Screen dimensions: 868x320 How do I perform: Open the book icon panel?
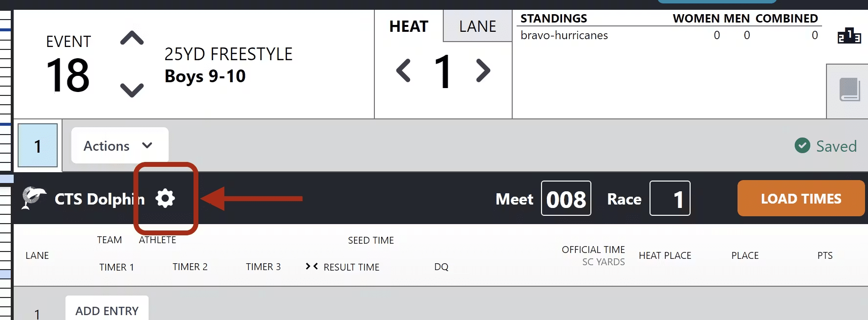pos(849,90)
